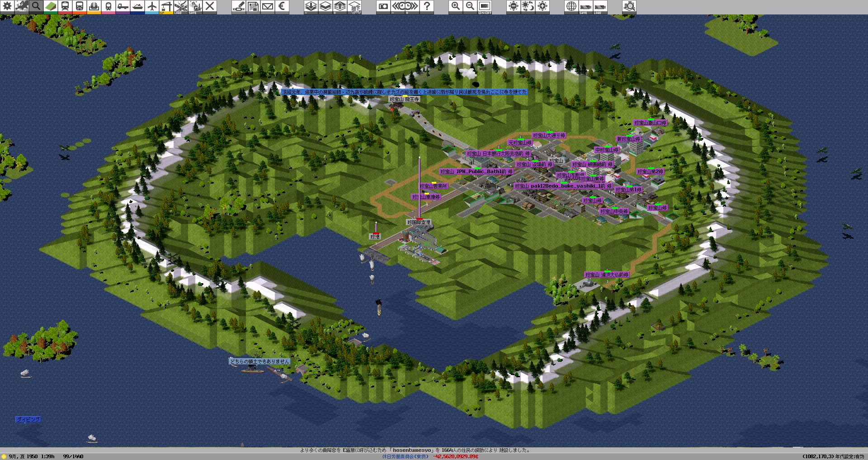Click the 珍宝山大通り停 stop label
Screen dimensions: 868x460
[549, 135]
